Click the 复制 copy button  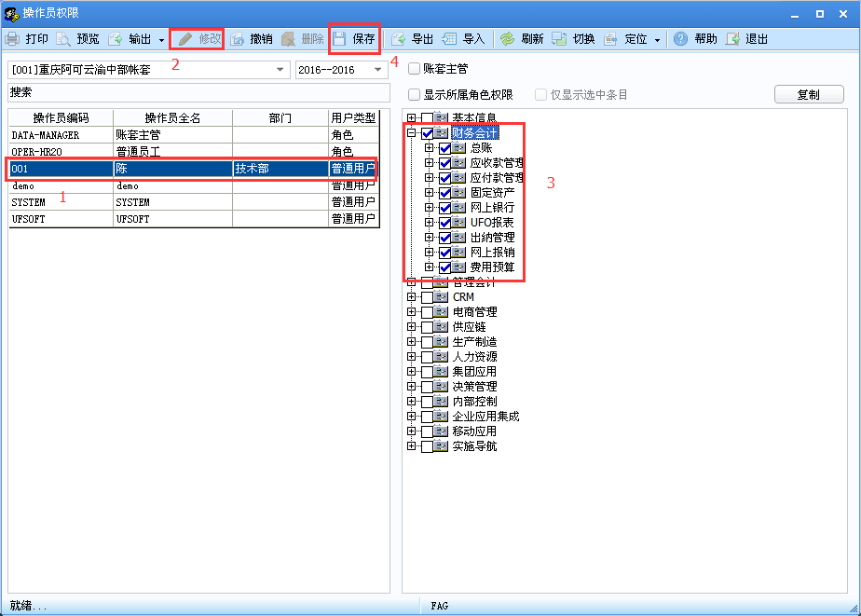pos(809,94)
